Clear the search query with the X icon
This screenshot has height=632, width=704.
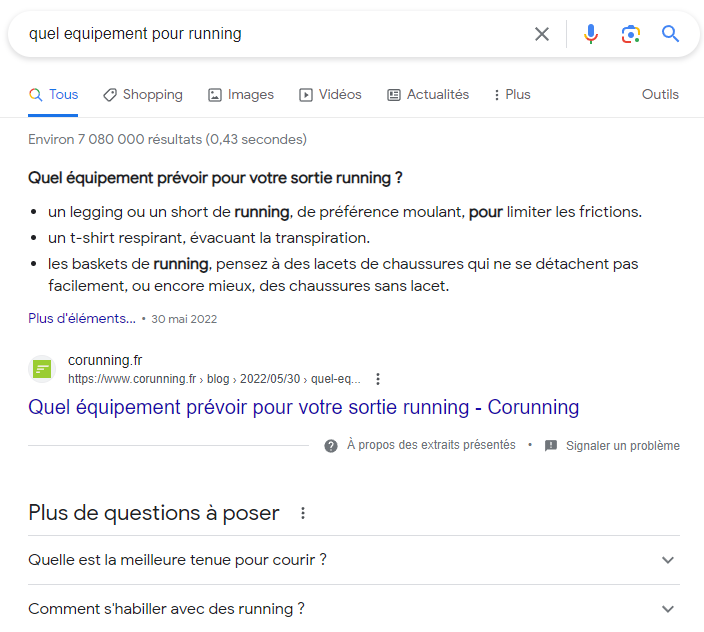[542, 34]
